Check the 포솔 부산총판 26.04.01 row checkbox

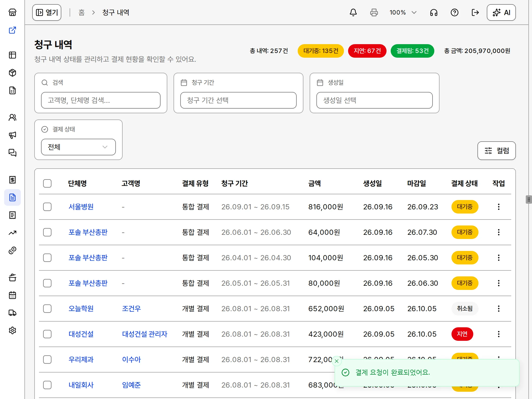[x=47, y=258]
